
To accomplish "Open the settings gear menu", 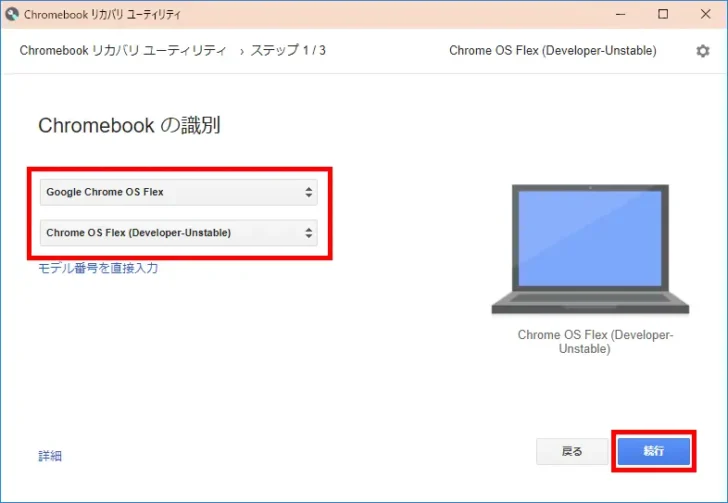I will click(x=702, y=51).
